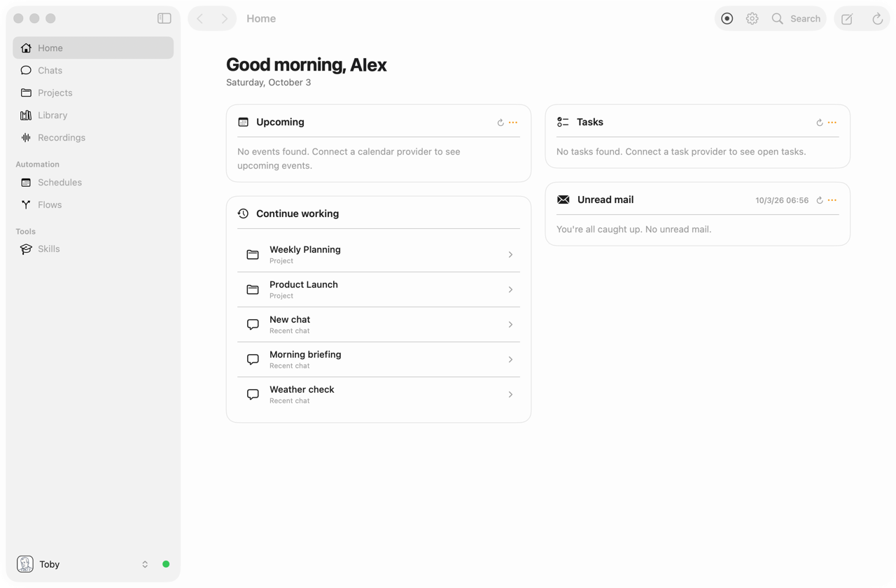Expand the Toby account switcher arrows

click(145, 564)
